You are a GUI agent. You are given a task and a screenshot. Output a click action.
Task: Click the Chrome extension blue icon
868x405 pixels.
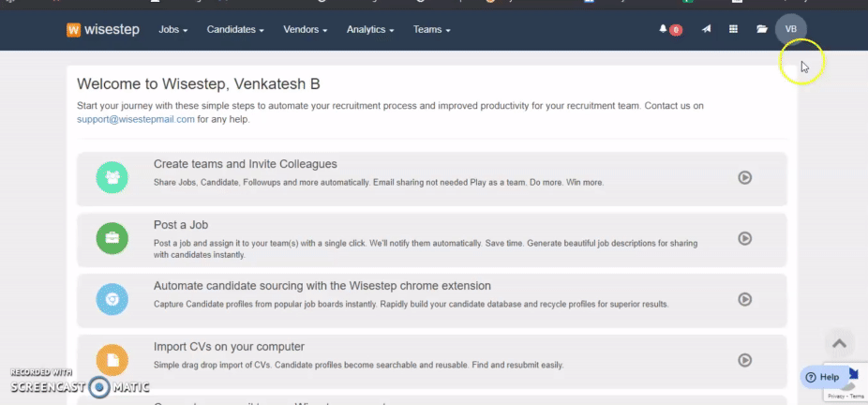[112, 299]
